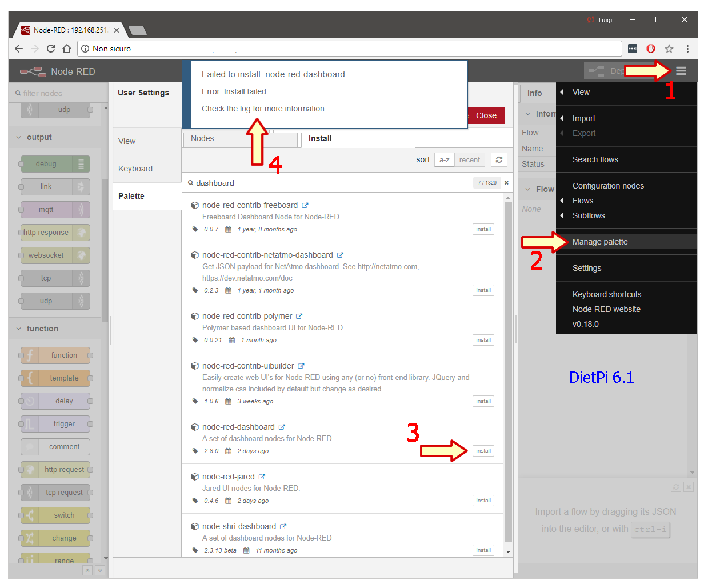708x588 pixels.
Task: Clear the dashboard search filter
Action: [506, 183]
